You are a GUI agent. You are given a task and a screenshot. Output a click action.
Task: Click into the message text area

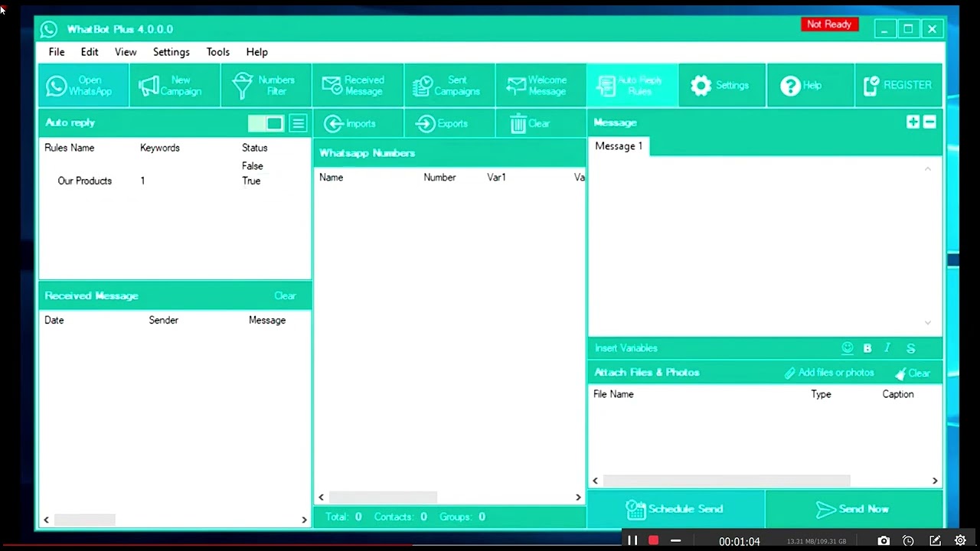[758, 245]
